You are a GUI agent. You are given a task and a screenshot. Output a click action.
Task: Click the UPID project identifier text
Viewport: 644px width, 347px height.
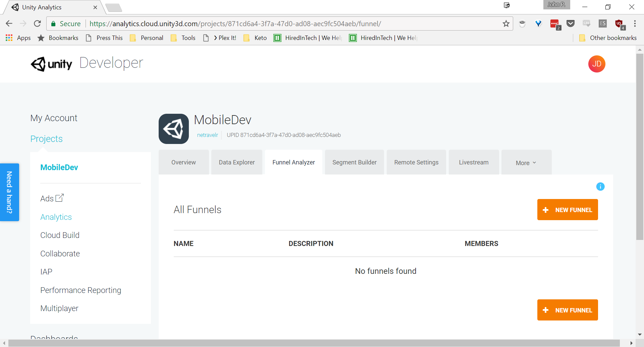click(284, 135)
